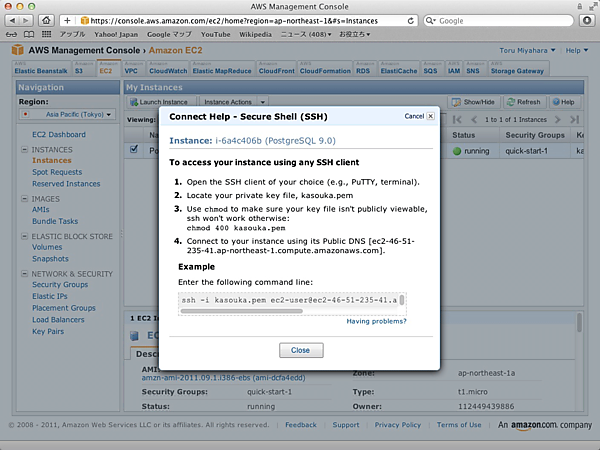Open Key Pairs in navigation
Image resolution: width=600 pixels, height=450 pixels.
48,331
